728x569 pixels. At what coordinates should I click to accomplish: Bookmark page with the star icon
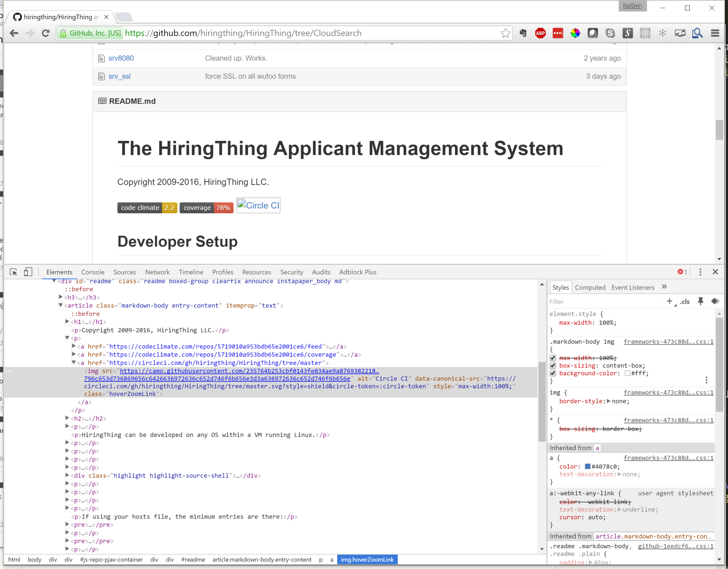[505, 33]
